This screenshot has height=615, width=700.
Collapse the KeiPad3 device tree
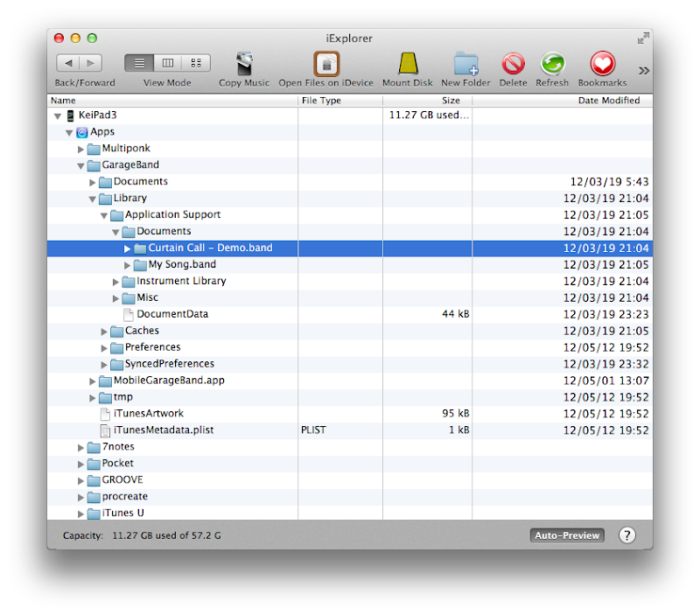[58, 116]
